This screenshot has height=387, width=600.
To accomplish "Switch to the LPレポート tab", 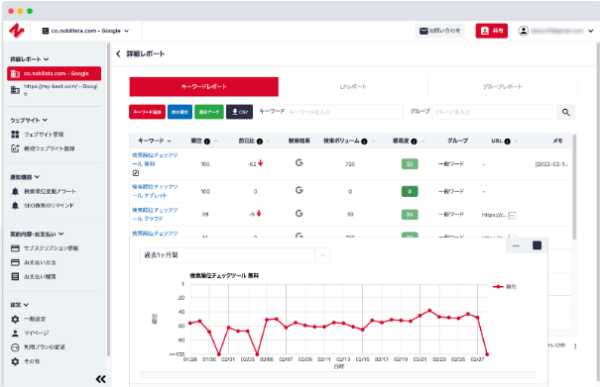I will (353, 87).
